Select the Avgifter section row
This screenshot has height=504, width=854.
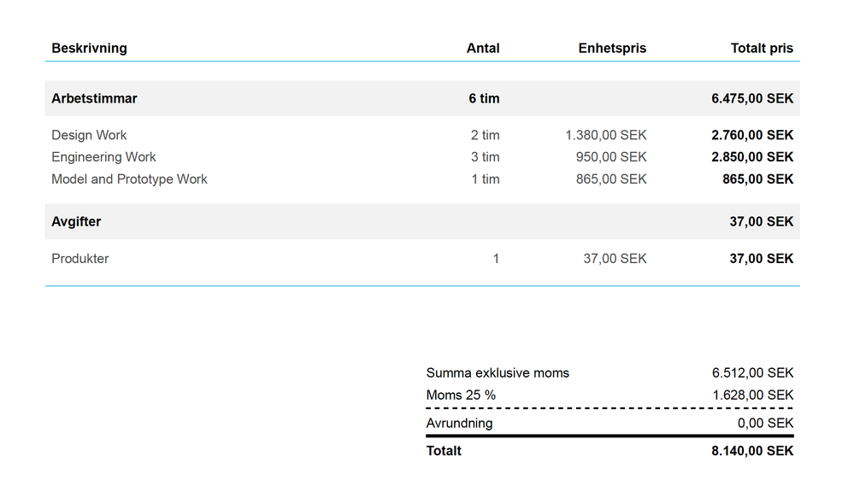[x=422, y=221]
